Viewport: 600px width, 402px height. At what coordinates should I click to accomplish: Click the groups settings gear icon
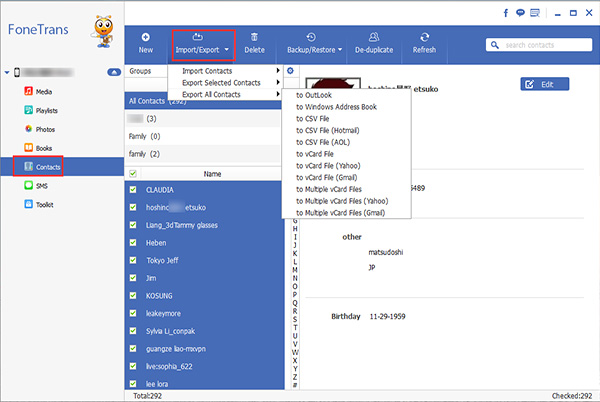pyautogui.click(x=290, y=71)
